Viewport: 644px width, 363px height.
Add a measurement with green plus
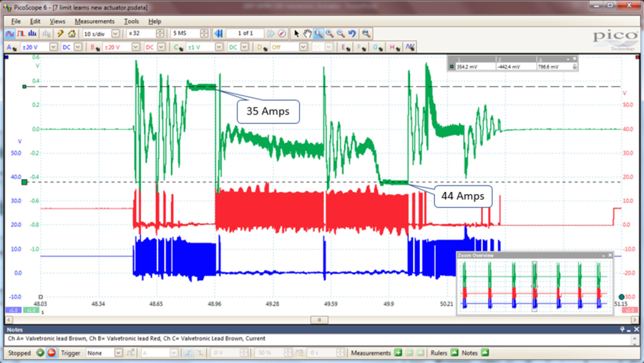click(x=398, y=353)
